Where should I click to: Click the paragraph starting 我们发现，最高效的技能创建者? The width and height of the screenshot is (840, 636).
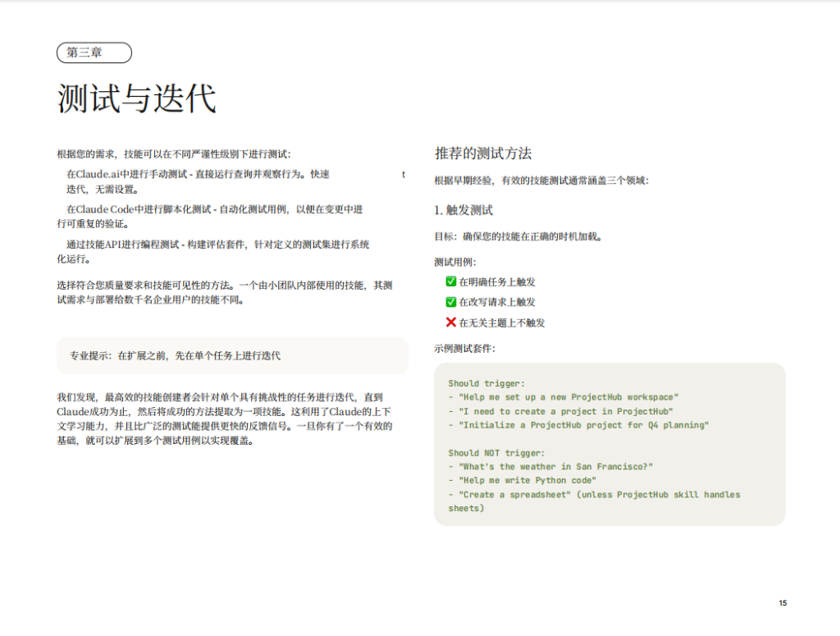(225, 419)
